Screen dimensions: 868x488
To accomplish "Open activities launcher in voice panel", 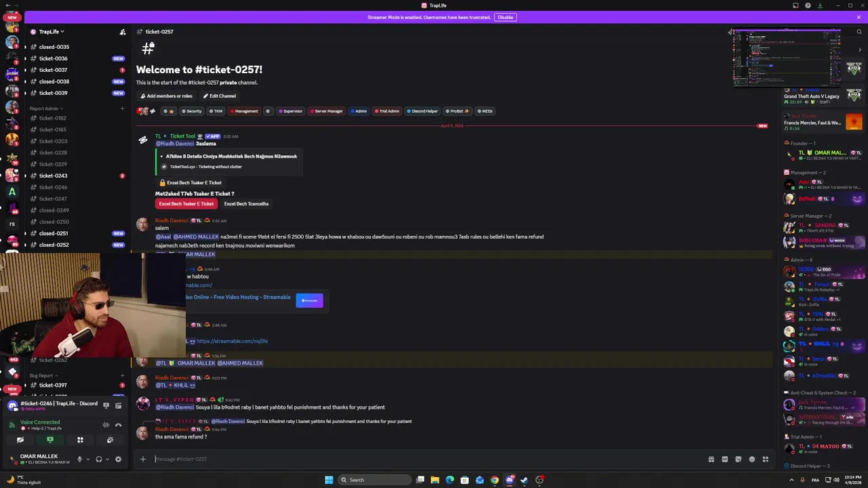I will [x=80, y=440].
